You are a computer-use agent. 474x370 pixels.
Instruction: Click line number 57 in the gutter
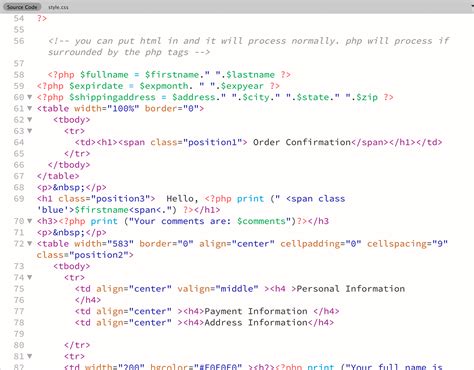(19, 63)
